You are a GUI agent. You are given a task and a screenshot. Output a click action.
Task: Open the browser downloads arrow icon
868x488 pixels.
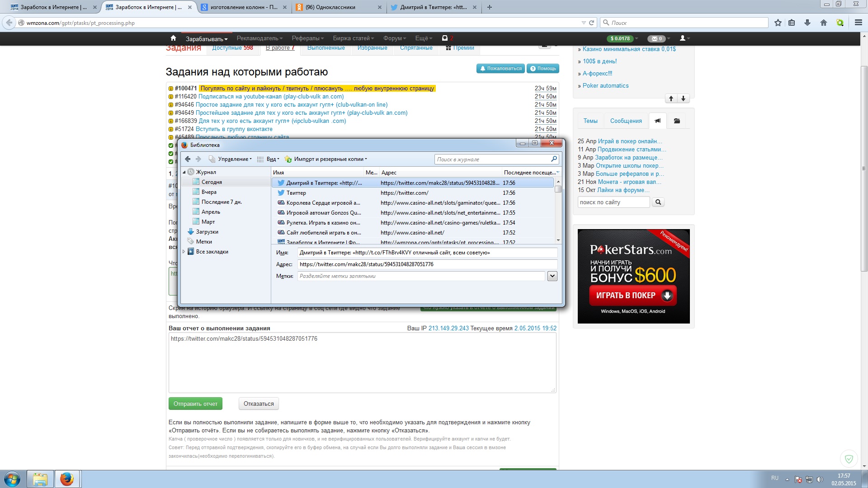[x=807, y=23]
